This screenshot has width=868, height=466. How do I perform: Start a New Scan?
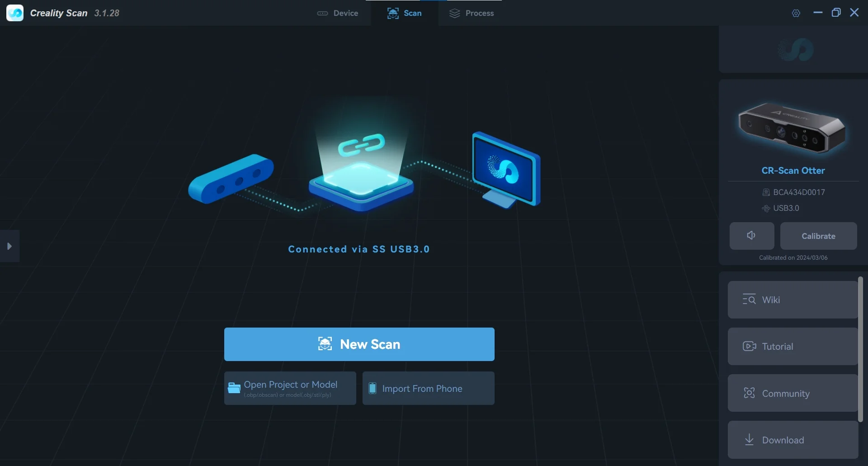359,344
